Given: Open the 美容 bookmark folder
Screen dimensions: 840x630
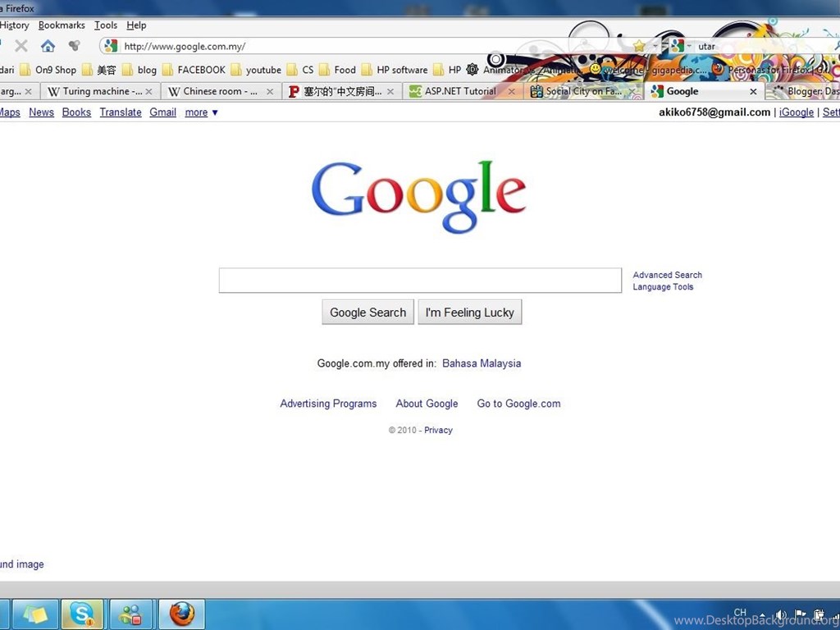Looking at the screenshot, I should [99, 70].
